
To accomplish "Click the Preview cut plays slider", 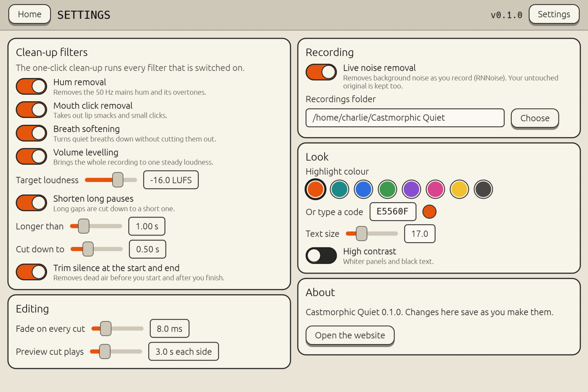I will pos(116,352).
